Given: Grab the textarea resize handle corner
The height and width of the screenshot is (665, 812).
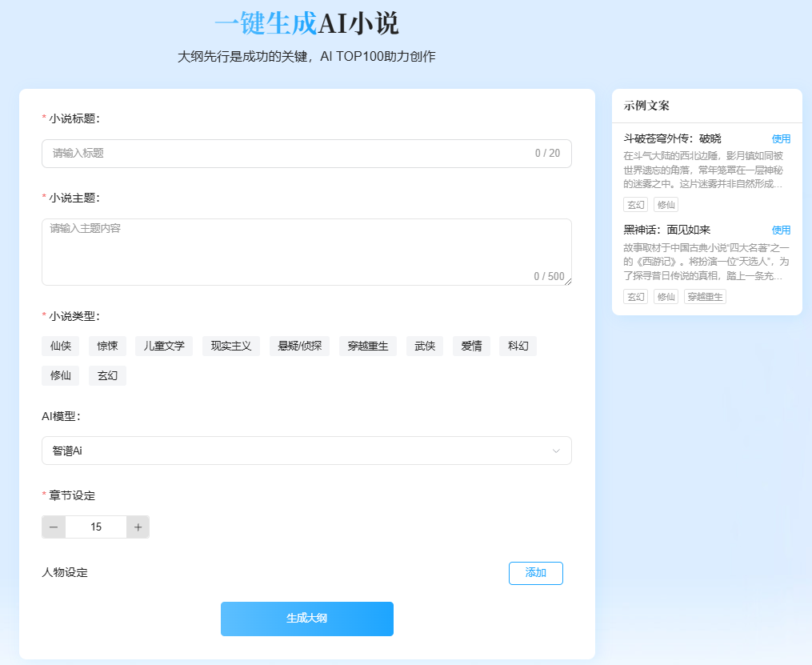Looking at the screenshot, I should point(568,282).
